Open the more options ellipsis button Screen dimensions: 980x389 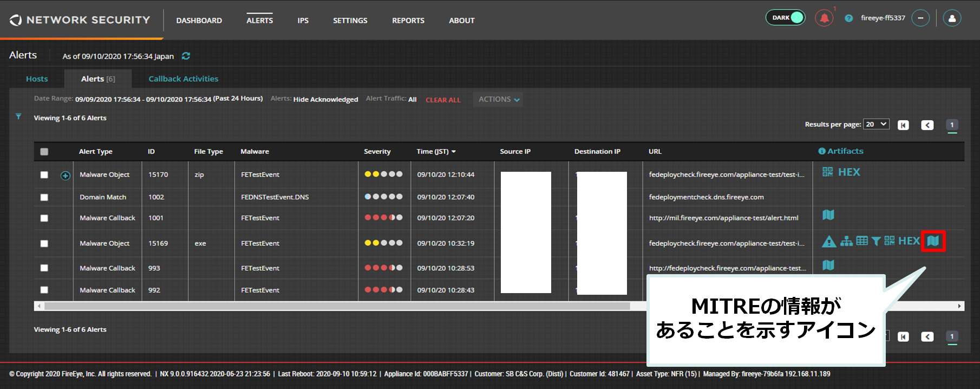(920, 18)
